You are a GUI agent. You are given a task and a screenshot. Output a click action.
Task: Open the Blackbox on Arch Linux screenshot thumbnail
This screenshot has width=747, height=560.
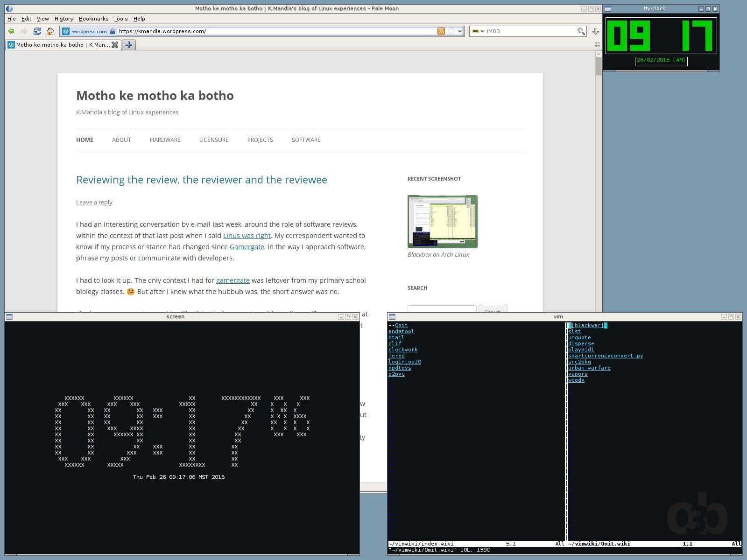443,221
